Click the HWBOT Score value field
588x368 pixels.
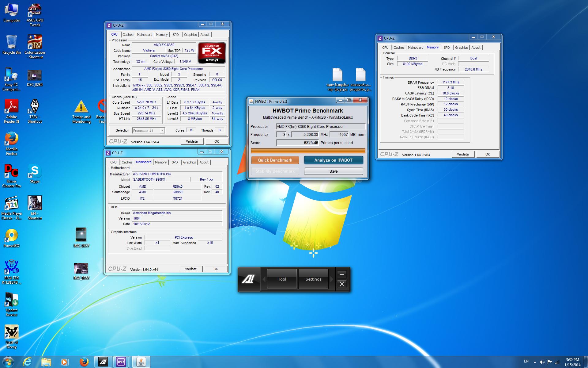coord(298,143)
